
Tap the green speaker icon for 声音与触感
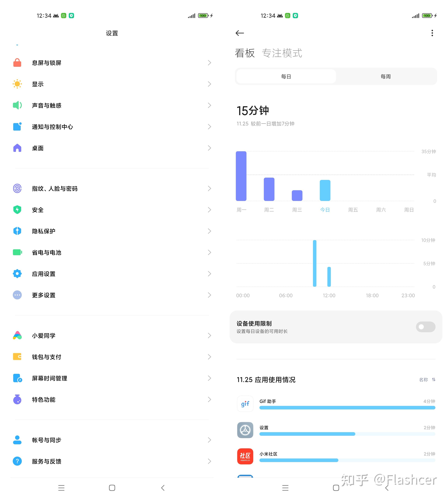(x=17, y=105)
